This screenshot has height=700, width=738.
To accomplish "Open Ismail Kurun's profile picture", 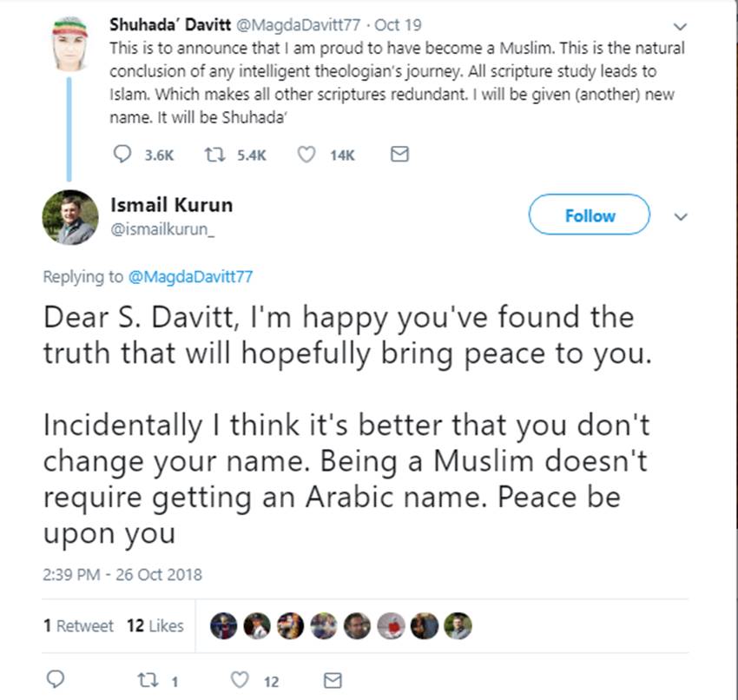I will (x=69, y=217).
